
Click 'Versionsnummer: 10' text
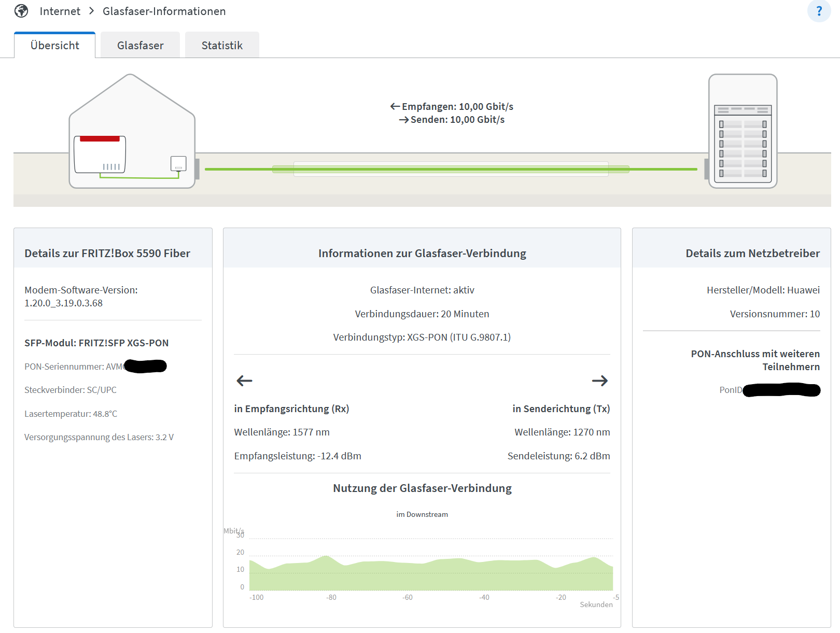(775, 314)
